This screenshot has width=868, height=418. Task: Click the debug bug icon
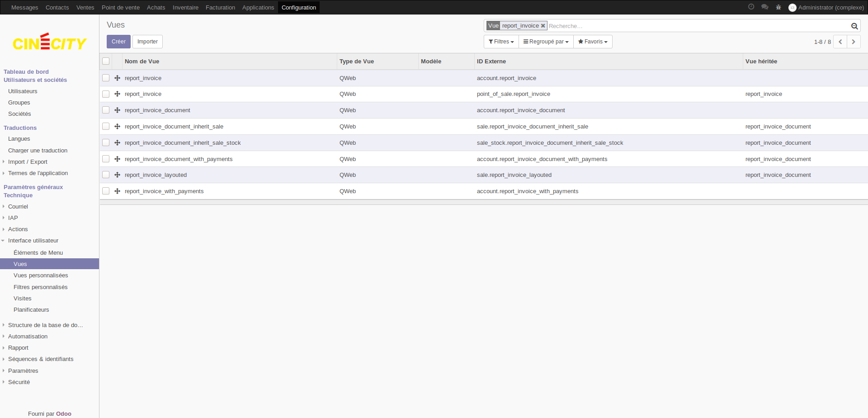pyautogui.click(x=778, y=7)
